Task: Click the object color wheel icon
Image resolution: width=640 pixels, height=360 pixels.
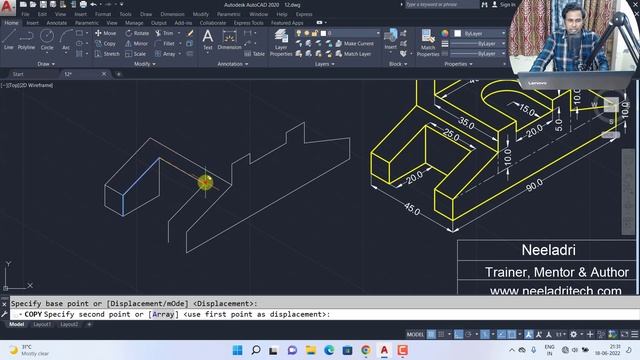Action: tap(444, 33)
